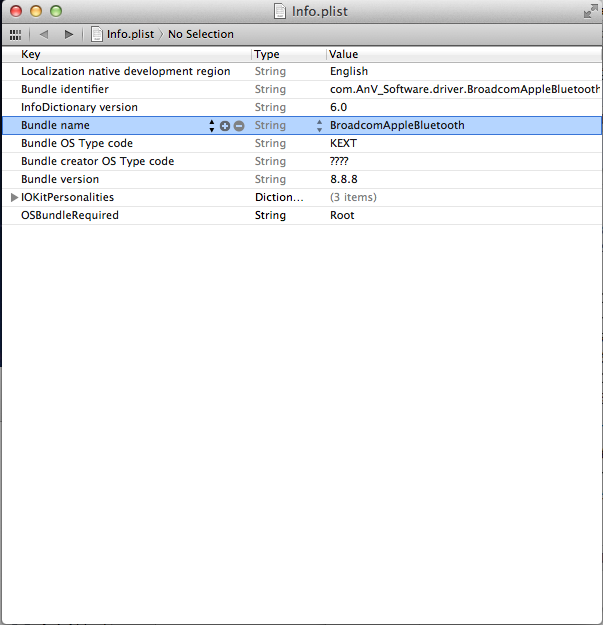603x625 pixels.
Task: Click the Info.plist document icon in jump bar
Action: point(96,34)
